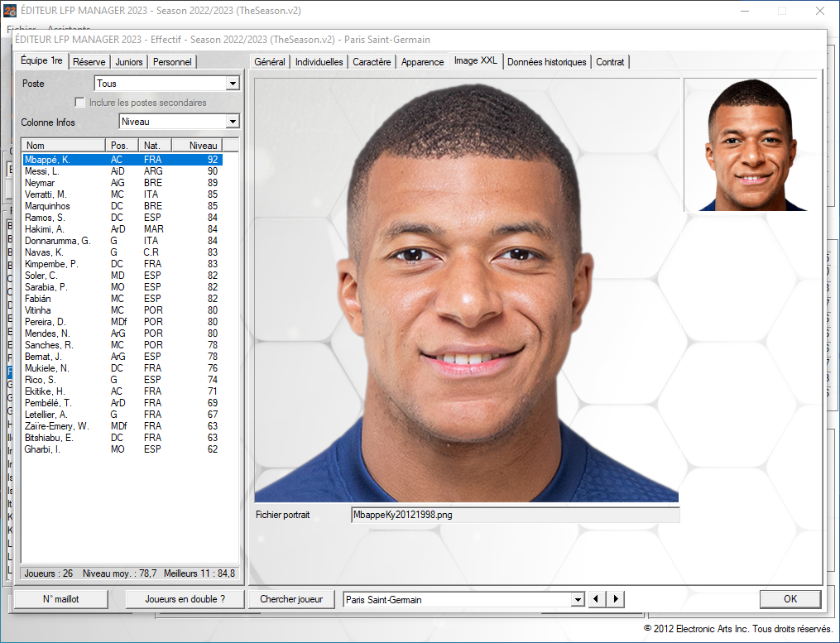Select player Hakimi, A. in list
840x643 pixels.
pyautogui.click(x=122, y=228)
